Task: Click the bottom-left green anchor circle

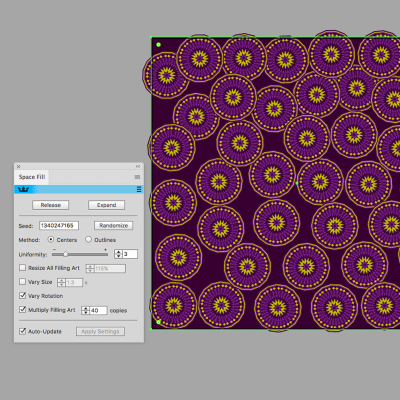Action: point(159,322)
